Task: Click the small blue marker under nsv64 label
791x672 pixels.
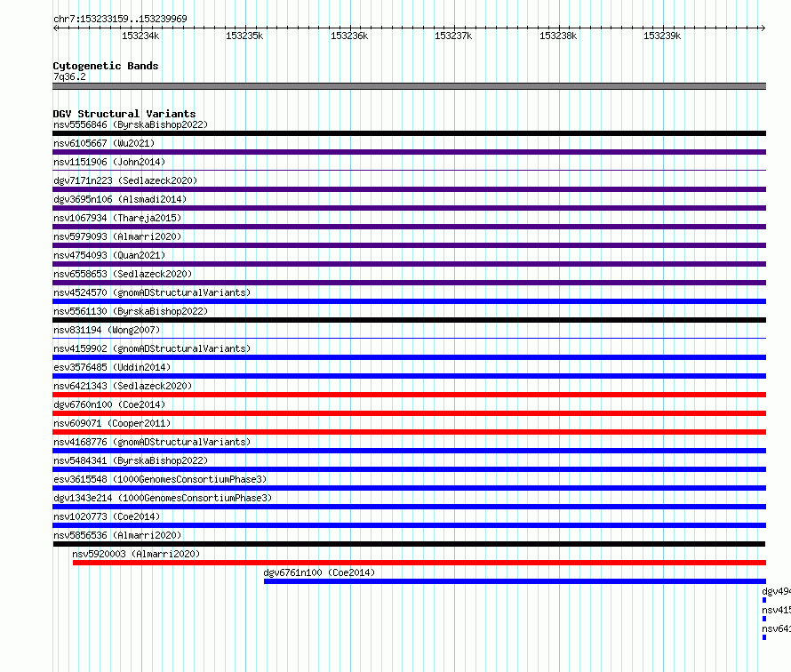Action: [764, 637]
